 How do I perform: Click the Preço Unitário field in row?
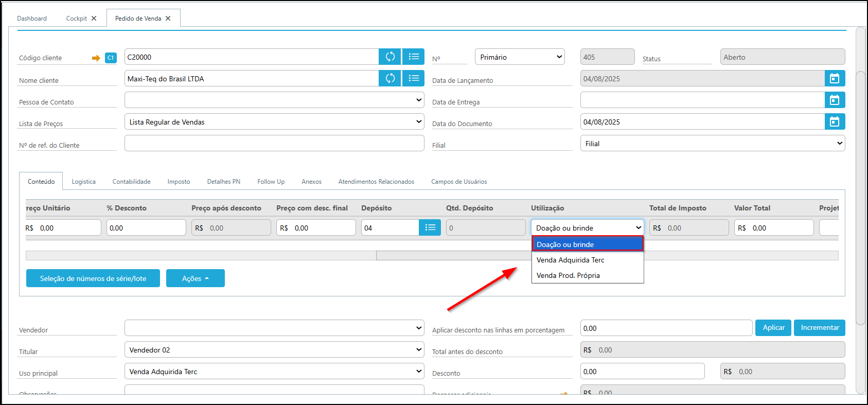63,227
